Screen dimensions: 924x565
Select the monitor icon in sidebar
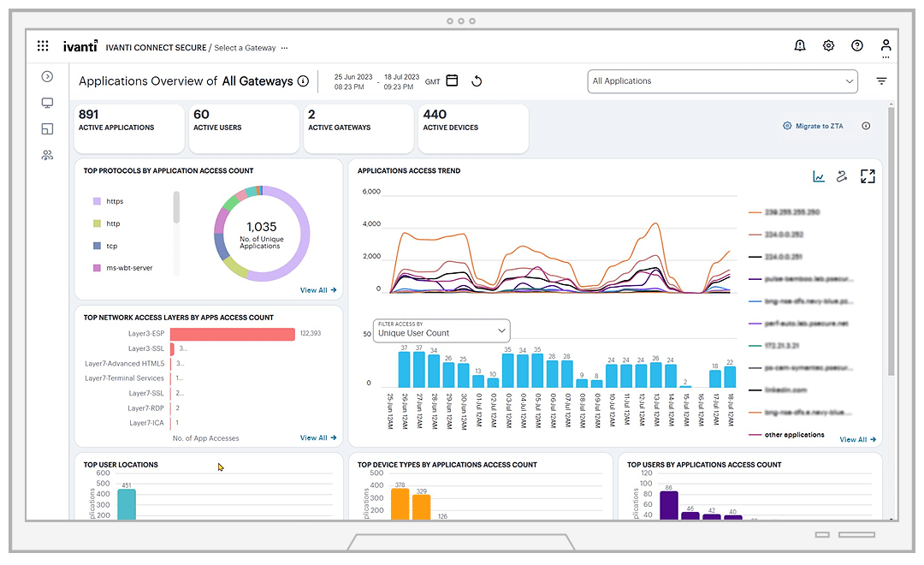coord(47,104)
